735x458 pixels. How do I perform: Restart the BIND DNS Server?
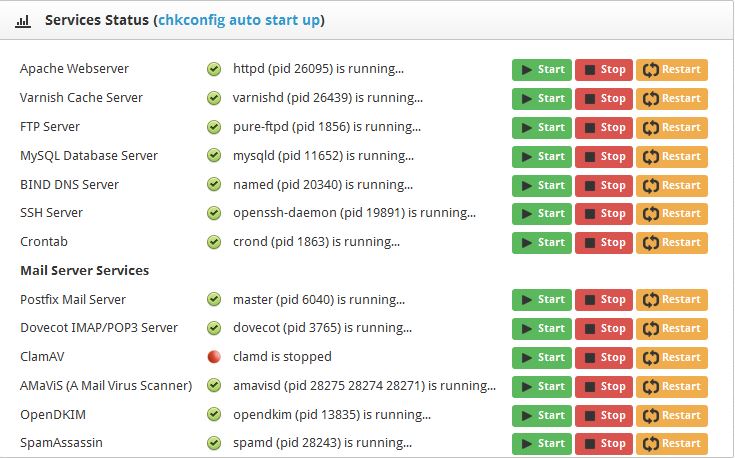672,185
